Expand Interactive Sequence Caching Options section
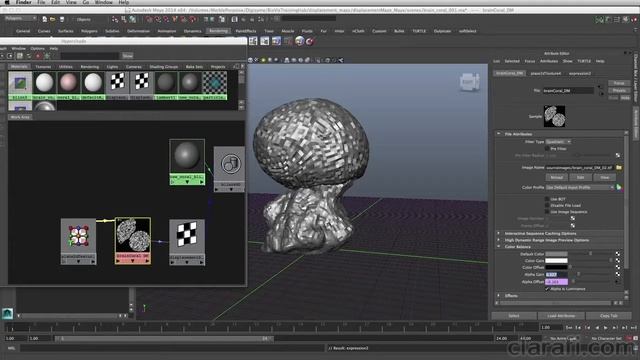This screenshot has width=640, height=360. click(x=498, y=233)
